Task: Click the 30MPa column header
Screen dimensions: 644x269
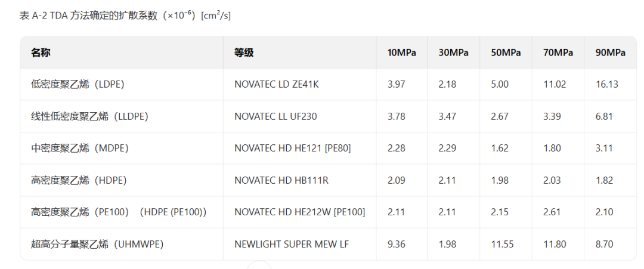Action: [453, 52]
